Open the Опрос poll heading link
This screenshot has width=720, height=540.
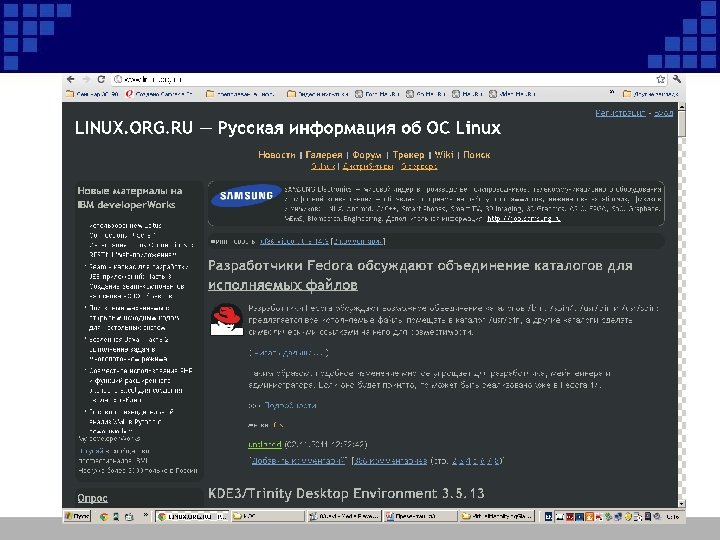(92, 498)
